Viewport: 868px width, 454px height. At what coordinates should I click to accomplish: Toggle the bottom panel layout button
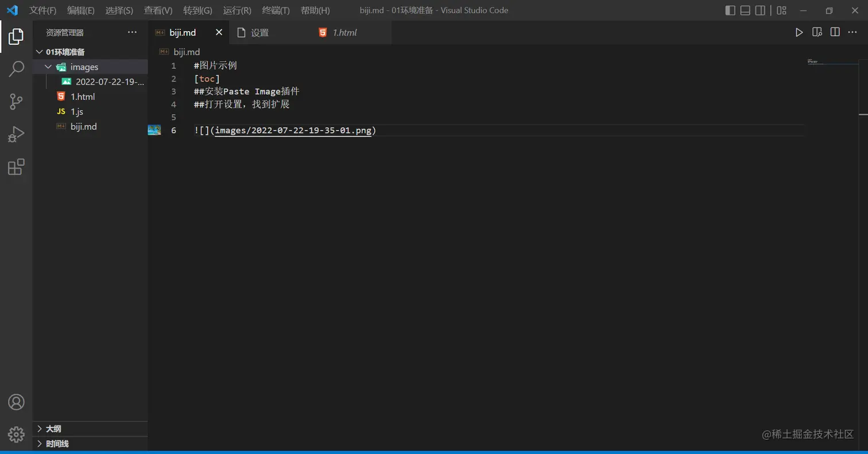745,10
